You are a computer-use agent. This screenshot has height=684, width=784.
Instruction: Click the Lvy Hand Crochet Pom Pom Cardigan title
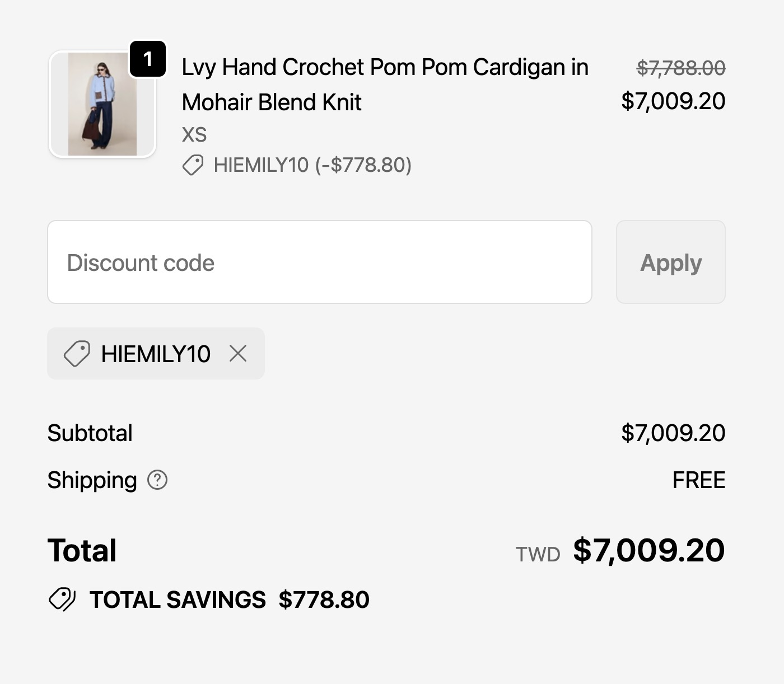pyautogui.click(x=385, y=84)
